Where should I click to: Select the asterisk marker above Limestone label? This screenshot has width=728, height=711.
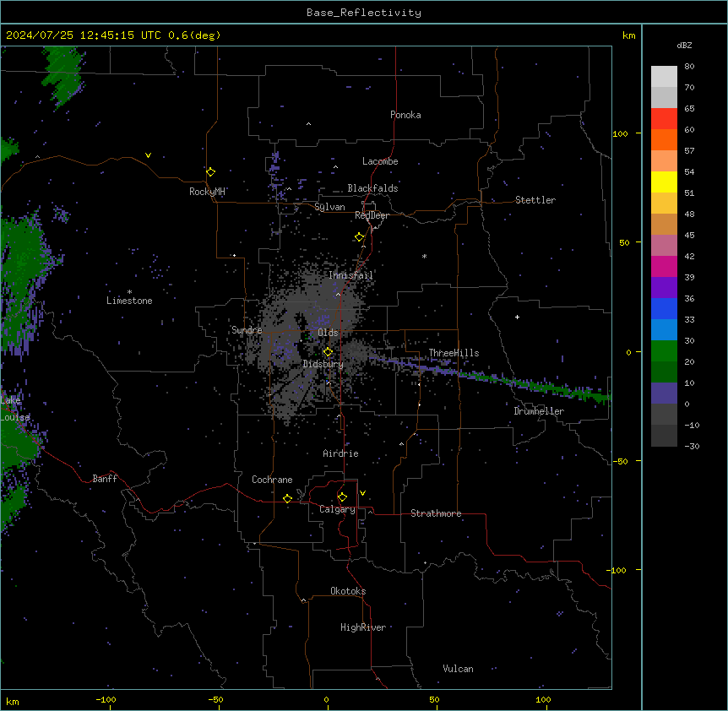tap(129, 292)
